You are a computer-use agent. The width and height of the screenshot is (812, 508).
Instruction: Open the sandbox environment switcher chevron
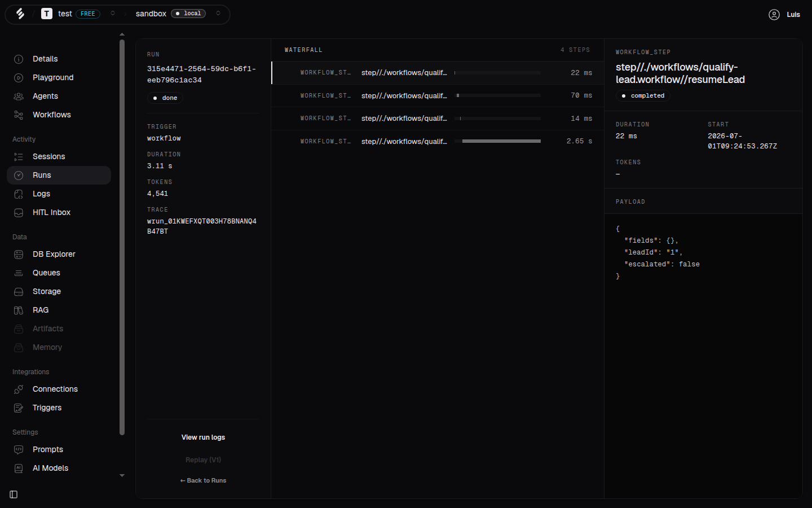click(218, 14)
